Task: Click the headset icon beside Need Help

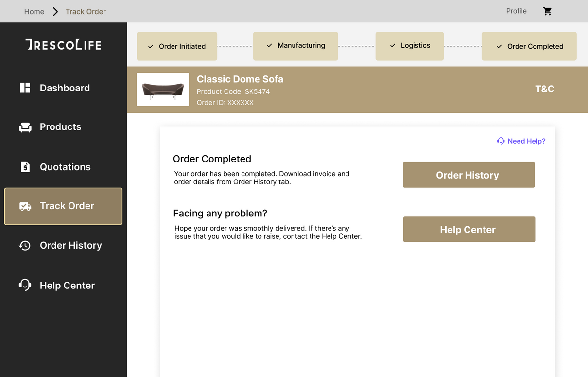Action: pyautogui.click(x=501, y=141)
